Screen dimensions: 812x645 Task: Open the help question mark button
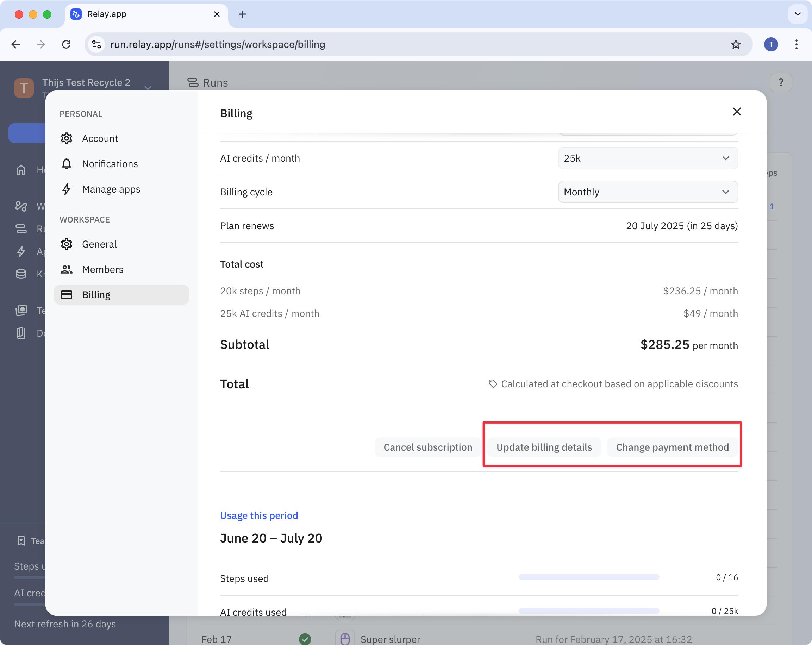[x=781, y=82]
